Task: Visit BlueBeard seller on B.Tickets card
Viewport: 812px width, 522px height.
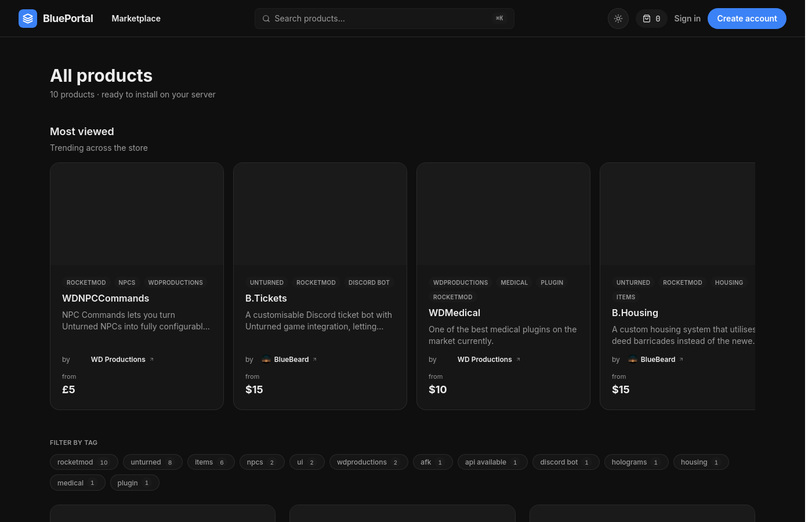Action: pos(292,360)
